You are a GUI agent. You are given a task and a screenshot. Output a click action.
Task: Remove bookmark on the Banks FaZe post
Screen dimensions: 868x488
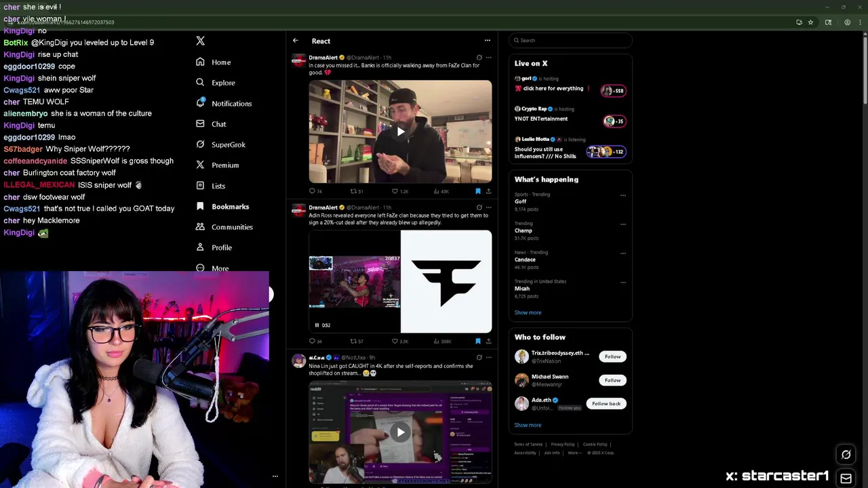[478, 191]
